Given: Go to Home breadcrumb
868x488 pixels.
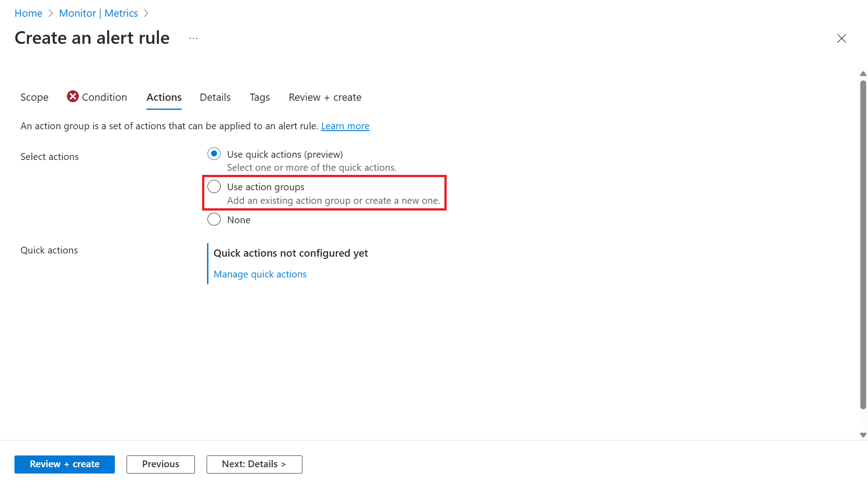Looking at the screenshot, I should pyautogui.click(x=28, y=14).
